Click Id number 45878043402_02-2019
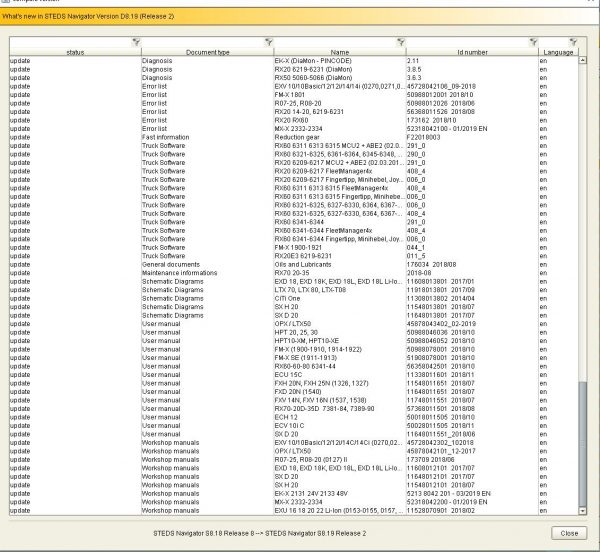600x552 pixels. point(441,324)
